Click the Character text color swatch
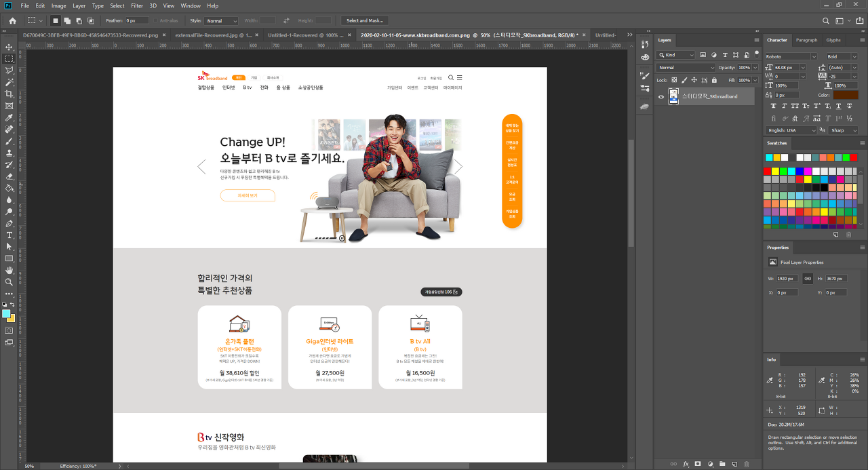This screenshot has width=868, height=470. point(846,95)
